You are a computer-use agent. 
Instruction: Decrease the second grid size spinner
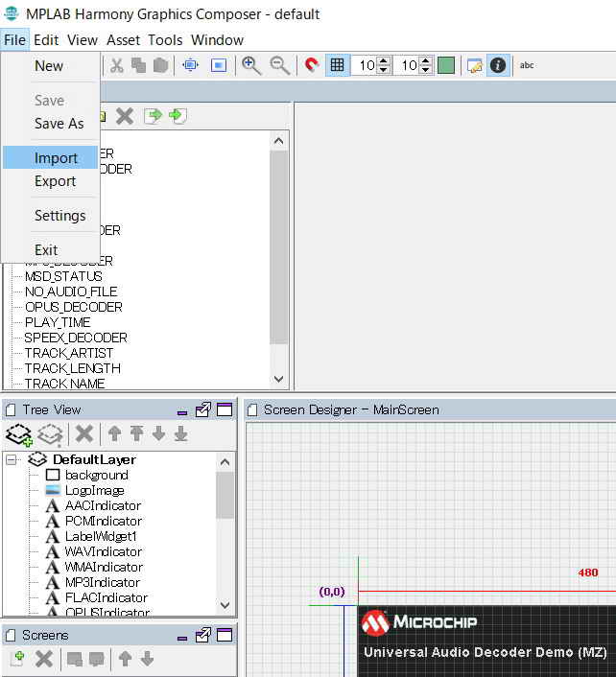(x=425, y=70)
